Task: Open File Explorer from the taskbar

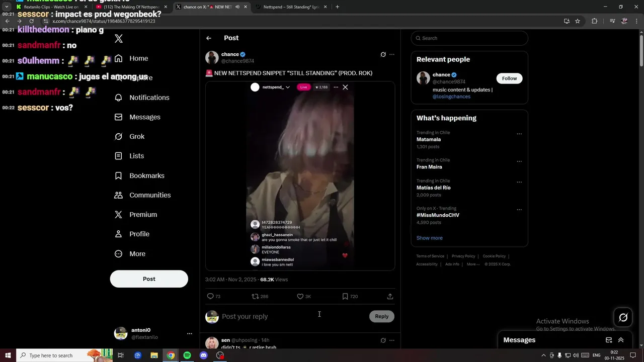Action: click(x=154, y=355)
